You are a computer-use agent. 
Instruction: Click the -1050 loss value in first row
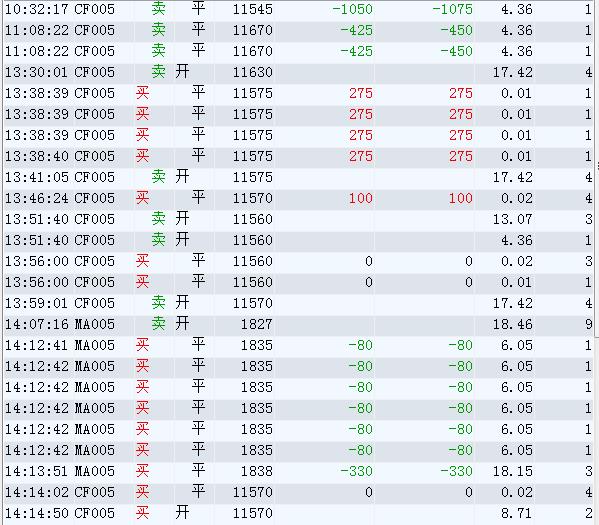coord(352,9)
